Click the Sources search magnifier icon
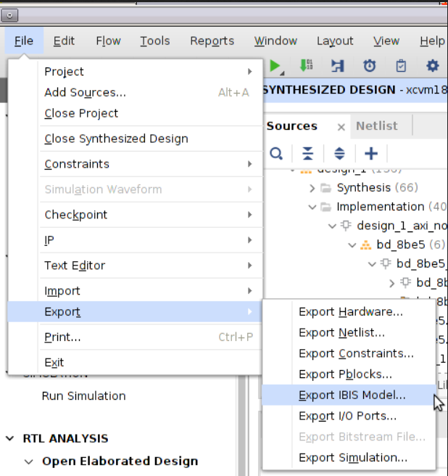 [x=276, y=154]
